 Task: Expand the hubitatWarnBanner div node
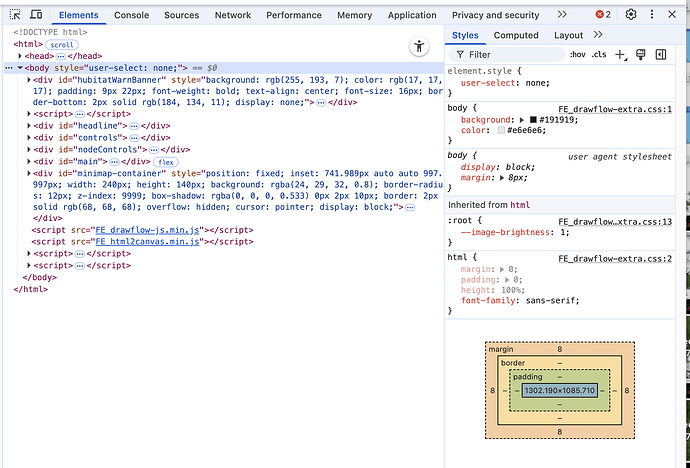click(x=29, y=80)
